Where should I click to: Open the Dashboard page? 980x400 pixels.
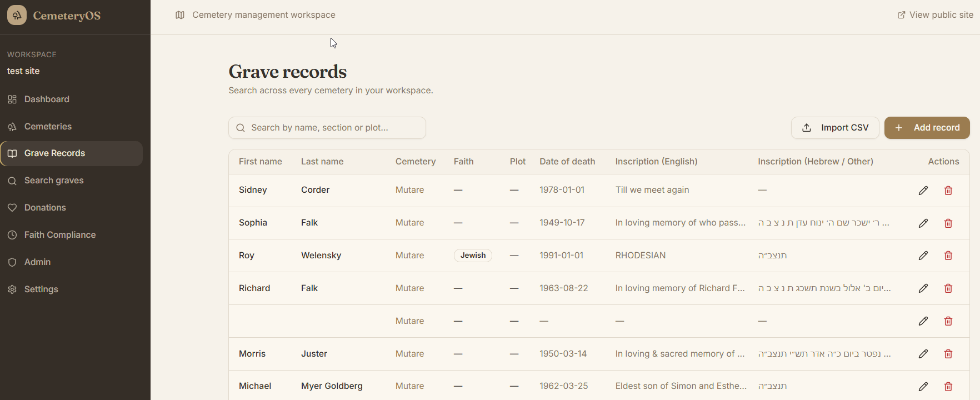72,99
